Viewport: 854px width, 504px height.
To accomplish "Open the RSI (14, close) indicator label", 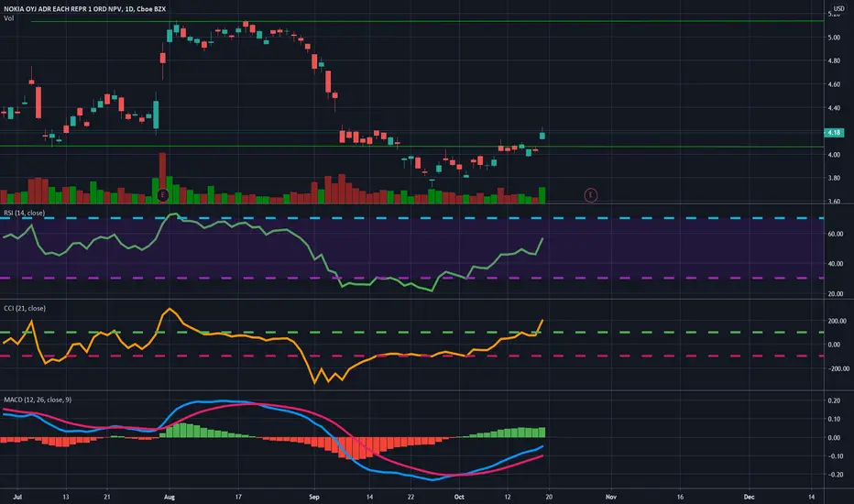I will [x=25, y=213].
